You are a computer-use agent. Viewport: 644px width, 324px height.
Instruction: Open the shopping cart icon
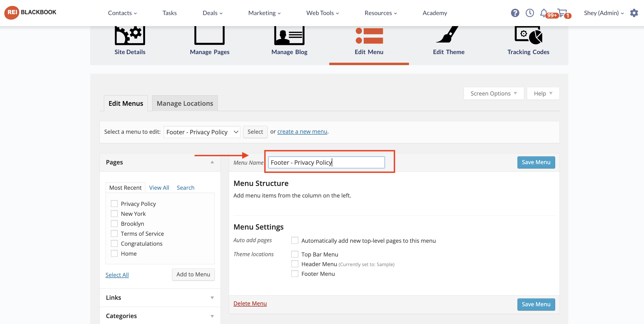[x=562, y=13]
